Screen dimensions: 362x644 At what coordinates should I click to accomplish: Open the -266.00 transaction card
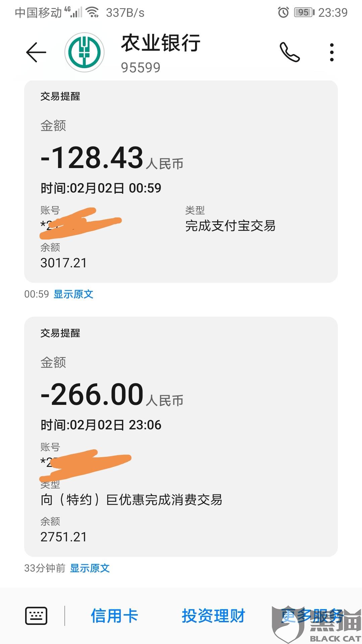(x=181, y=437)
